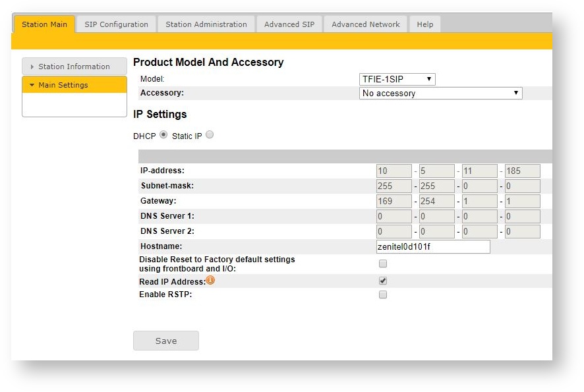Uncheck the Read IP Address checkbox
584x392 pixels.
tap(383, 281)
